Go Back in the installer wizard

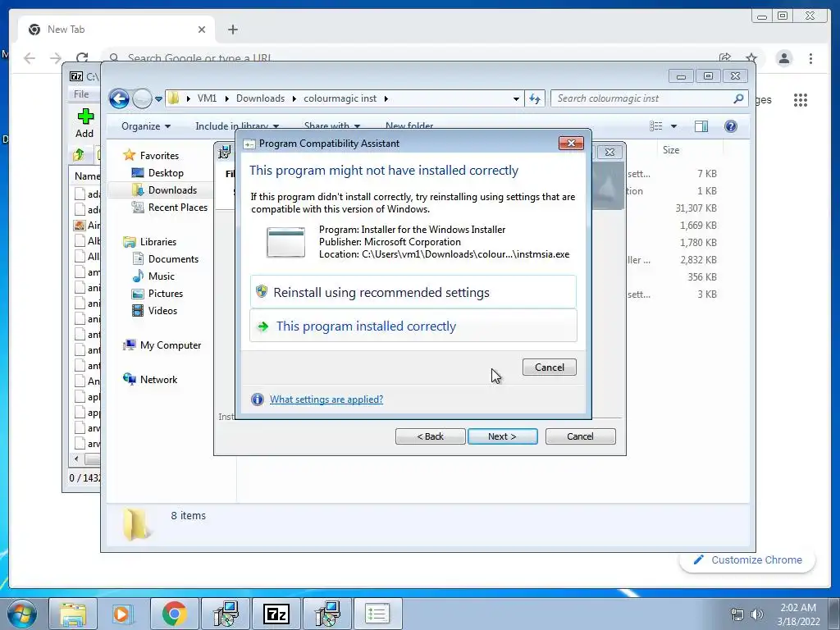coord(430,436)
